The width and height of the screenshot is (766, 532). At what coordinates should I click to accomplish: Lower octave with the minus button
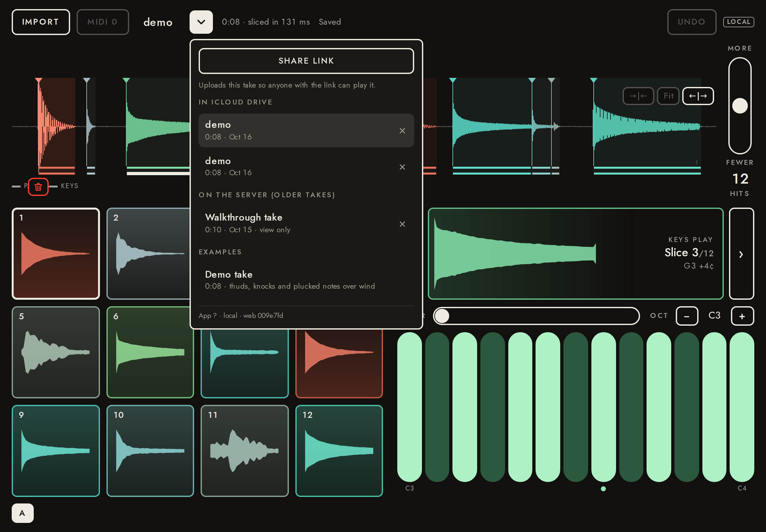click(686, 316)
